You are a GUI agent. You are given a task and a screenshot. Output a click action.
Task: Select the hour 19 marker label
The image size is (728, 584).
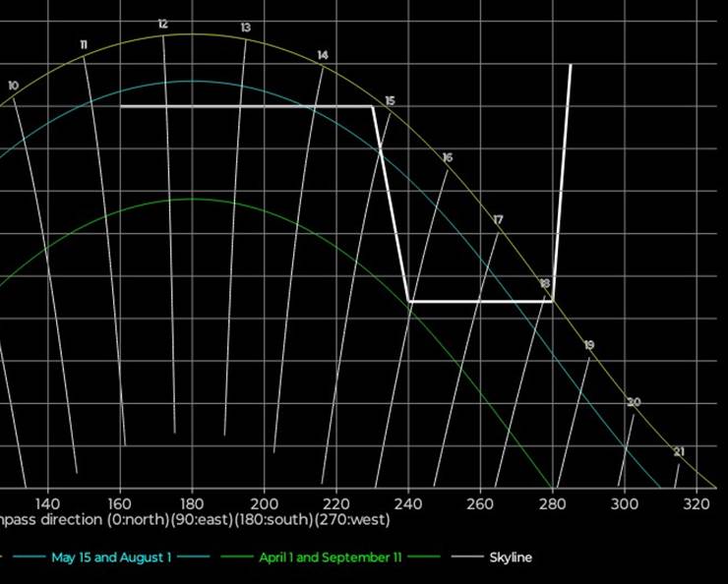click(589, 345)
